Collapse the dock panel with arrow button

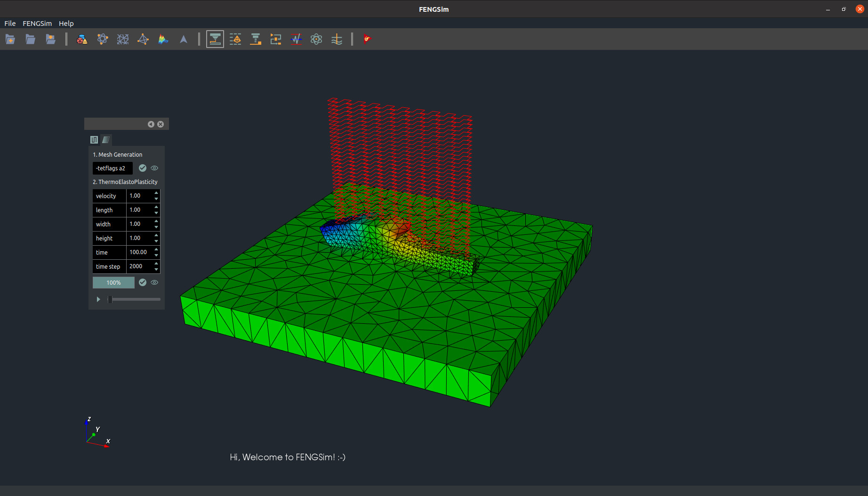click(x=151, y=124)
